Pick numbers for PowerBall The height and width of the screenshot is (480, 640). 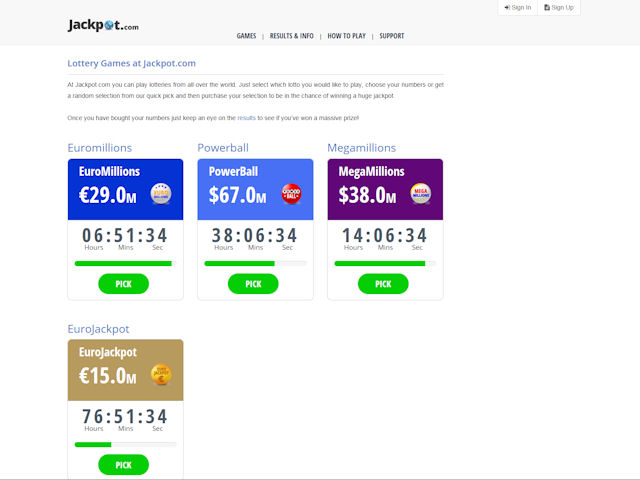pyautogui.click(x=254, y=284)
